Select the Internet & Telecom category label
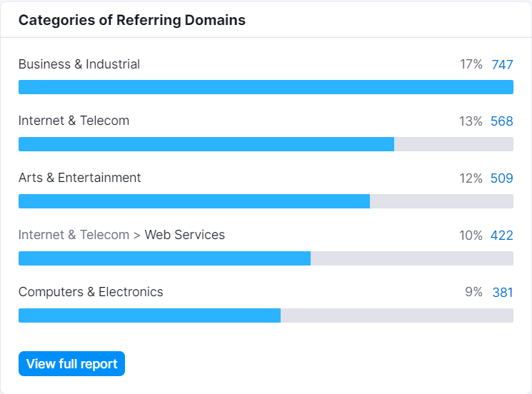Image resolution: width=532 pixels, height=394 pixels. tap(74, 121)
